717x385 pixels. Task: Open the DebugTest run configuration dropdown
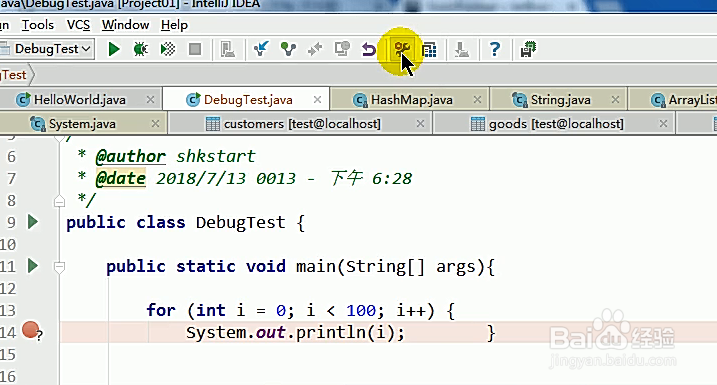tap(47, 48)
